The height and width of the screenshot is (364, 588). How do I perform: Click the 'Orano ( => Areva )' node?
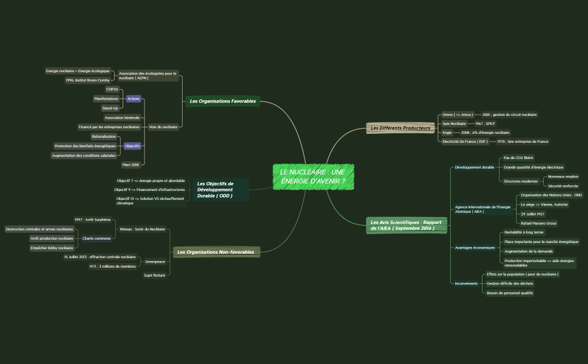(x=458, y=114)
